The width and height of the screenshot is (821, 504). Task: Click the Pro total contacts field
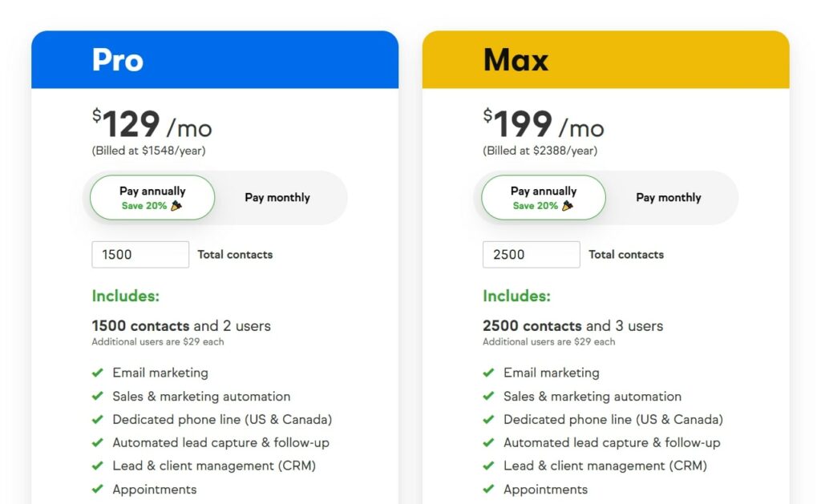click(x=140, y=254)
